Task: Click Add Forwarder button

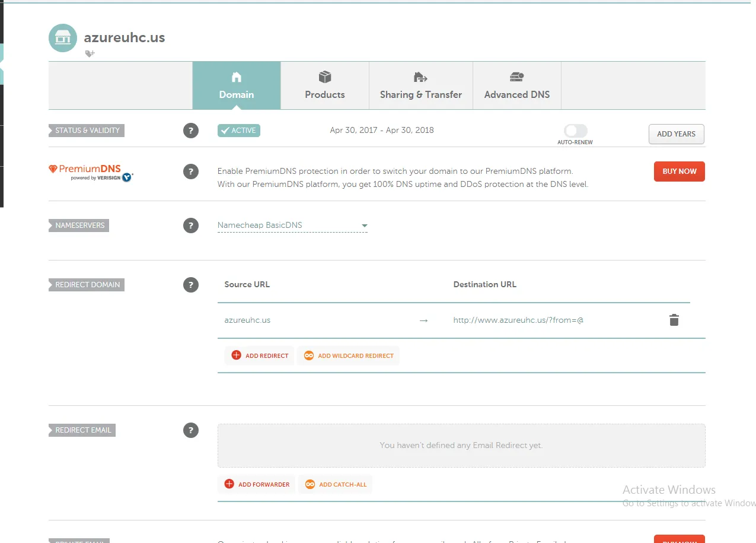Action: pos(256,484)
